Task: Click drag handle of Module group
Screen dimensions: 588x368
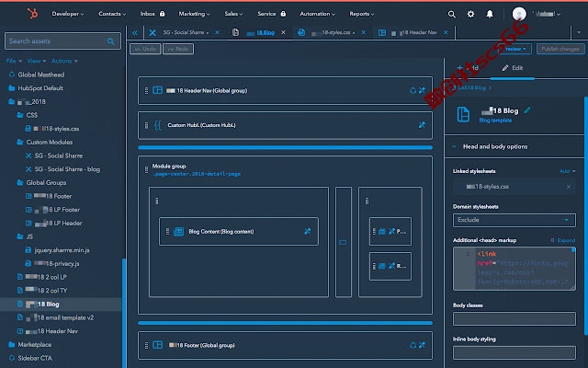Action: [x=146, y=170]
